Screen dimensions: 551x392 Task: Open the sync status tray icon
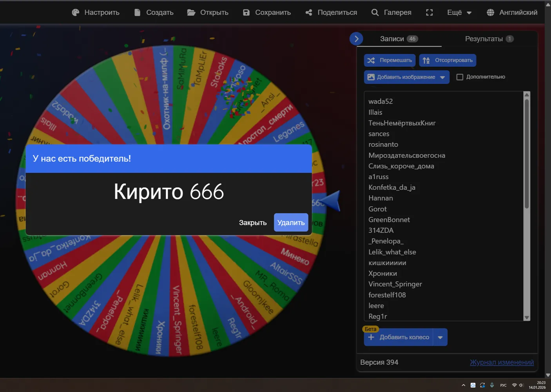tap(482, 385)
